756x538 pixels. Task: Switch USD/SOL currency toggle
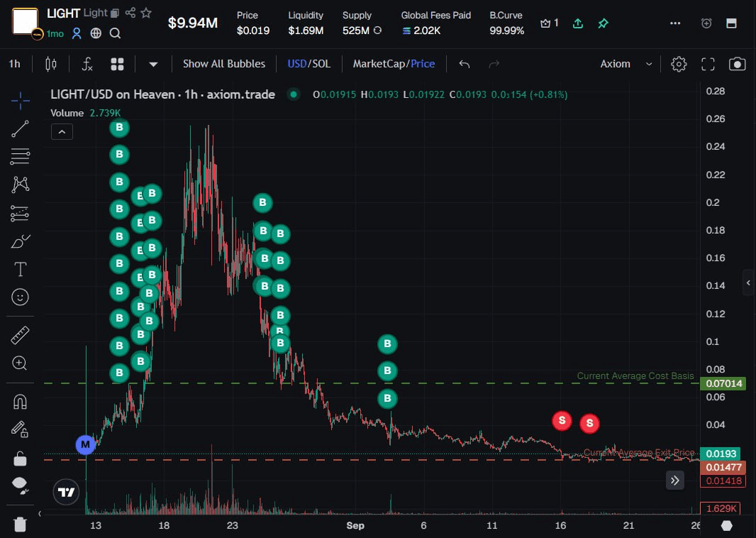pos(308,64)
